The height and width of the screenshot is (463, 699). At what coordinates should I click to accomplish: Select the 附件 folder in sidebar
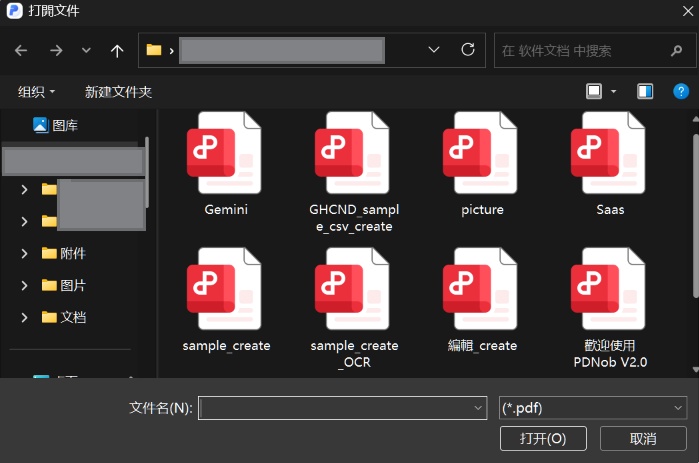click(63, 254)
